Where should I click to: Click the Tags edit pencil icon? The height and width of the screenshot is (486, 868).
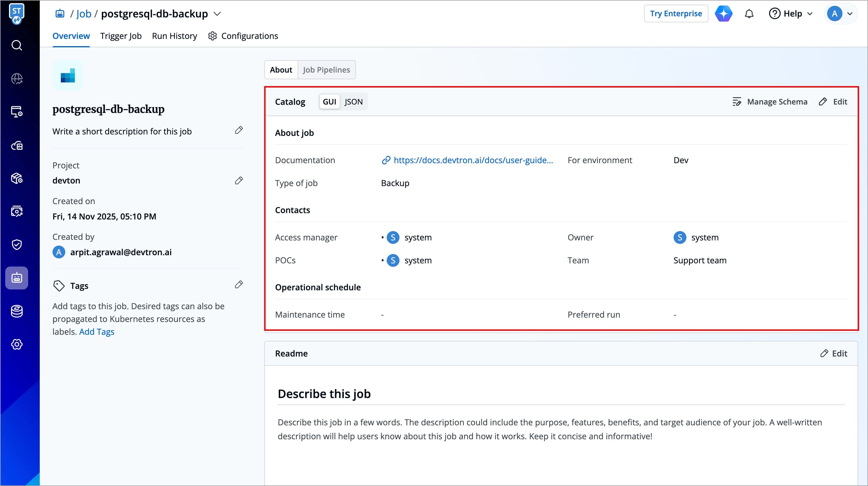tap(238, 285)
